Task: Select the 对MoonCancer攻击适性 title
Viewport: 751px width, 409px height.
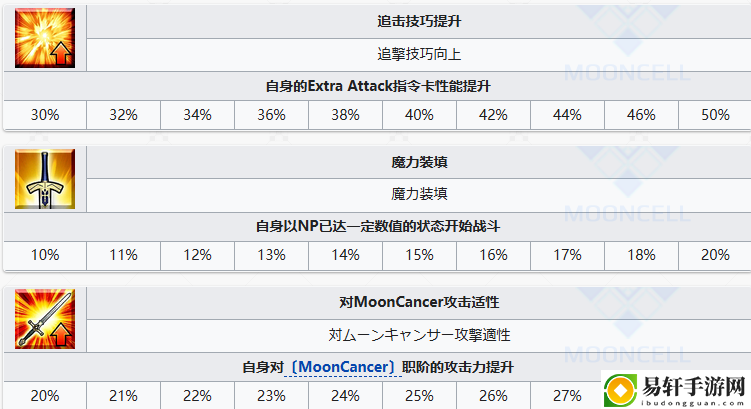Action: 419,302
